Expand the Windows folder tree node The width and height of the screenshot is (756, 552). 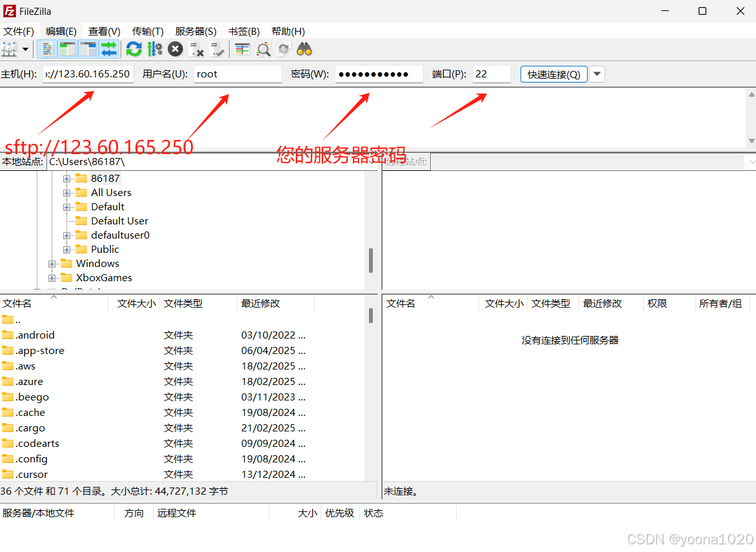tap(52, 264)
